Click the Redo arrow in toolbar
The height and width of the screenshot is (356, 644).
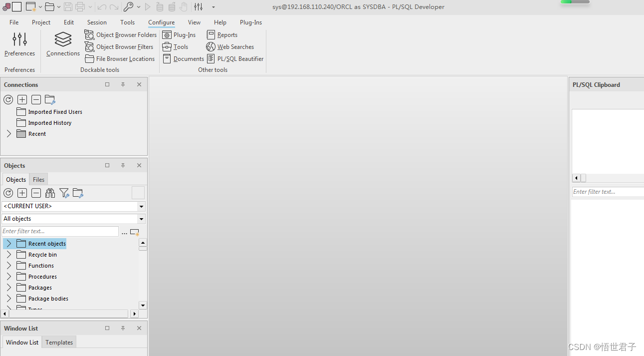(114, 7)
